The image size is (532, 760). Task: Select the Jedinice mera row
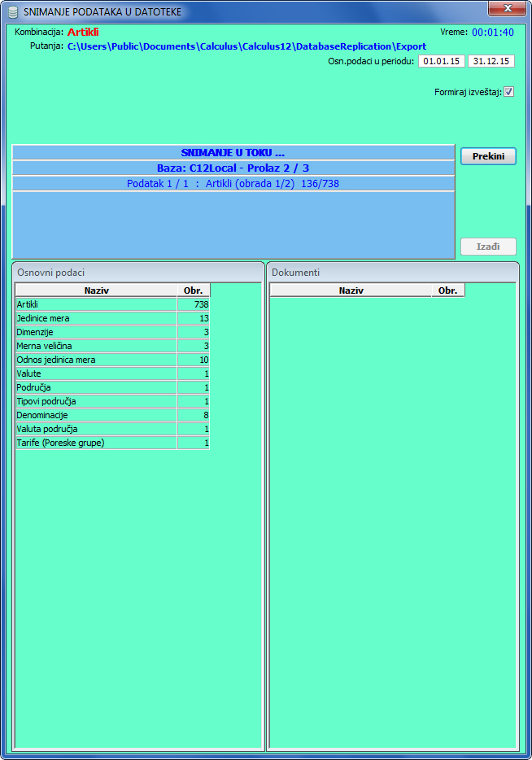pyautogui.click(x=96, y=318)
